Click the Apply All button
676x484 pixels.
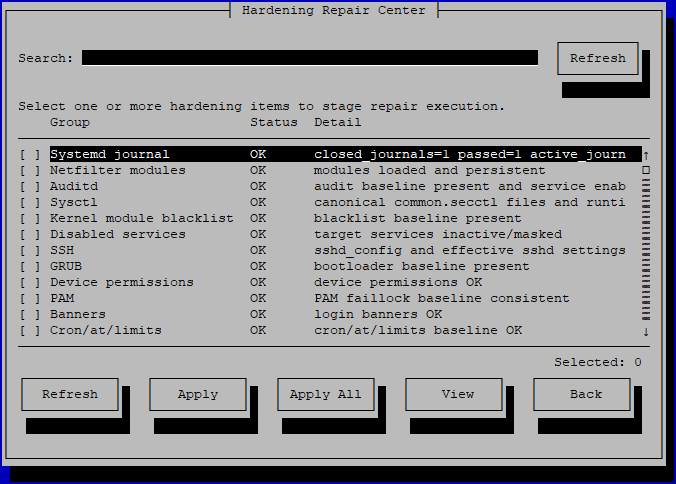click(x=325, y=394)
